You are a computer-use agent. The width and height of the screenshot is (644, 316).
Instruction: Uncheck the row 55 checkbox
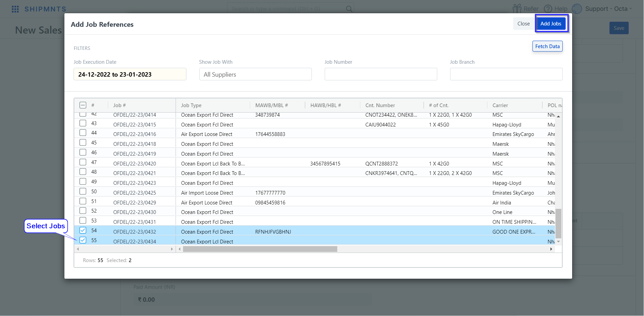pos(83,240)
